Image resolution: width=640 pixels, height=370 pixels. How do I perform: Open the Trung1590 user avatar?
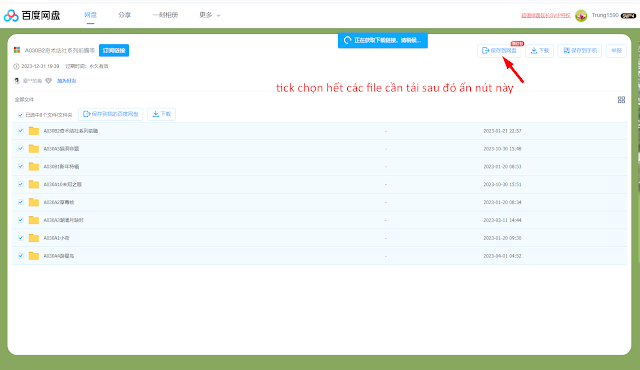(x=581, y=16)
